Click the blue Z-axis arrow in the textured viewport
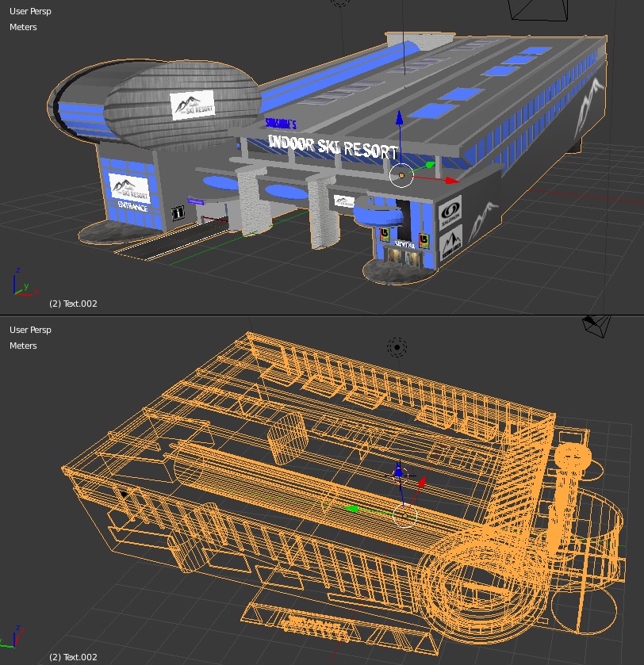 pos(400,120)
